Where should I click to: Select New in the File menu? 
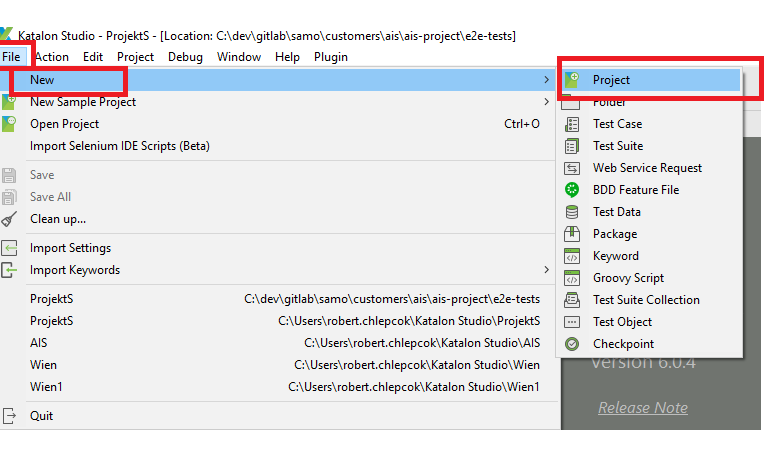click(x=279, y=80)
